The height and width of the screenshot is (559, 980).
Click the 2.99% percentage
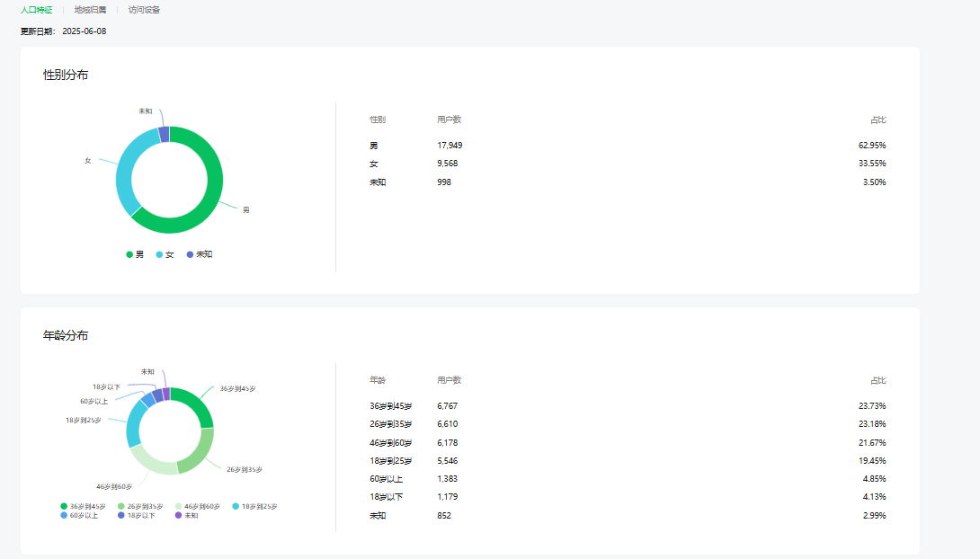(875, 516)
